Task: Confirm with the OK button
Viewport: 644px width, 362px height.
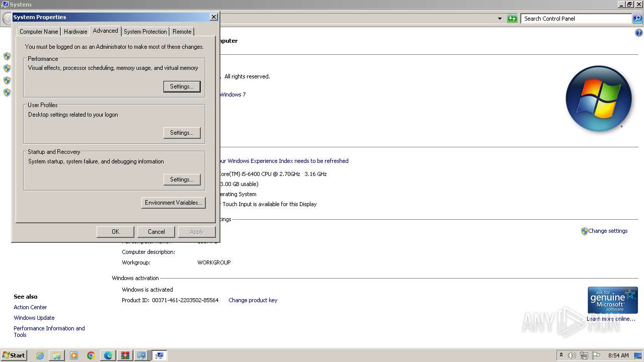Action: [115, 232]
